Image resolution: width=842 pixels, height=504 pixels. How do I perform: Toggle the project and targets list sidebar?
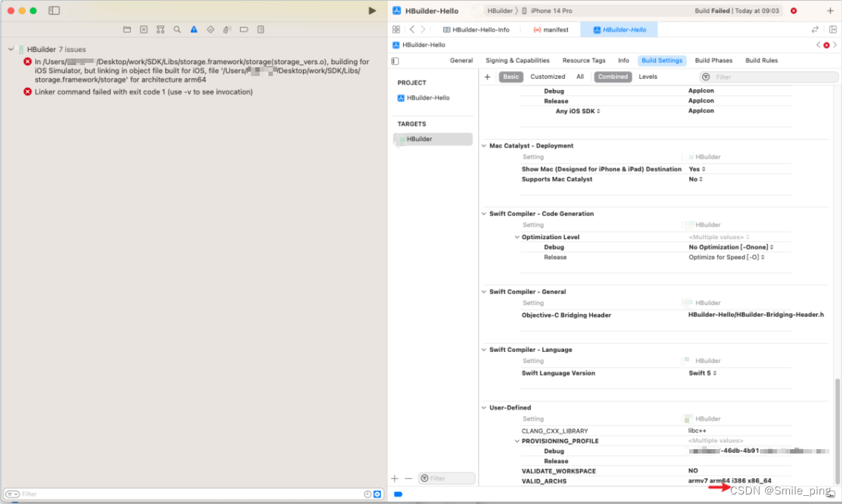click(396, 61)
